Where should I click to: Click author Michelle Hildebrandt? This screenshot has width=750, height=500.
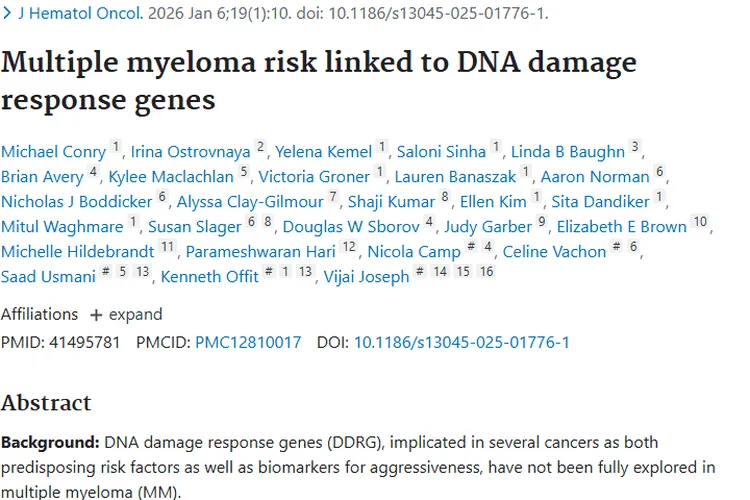pyautogui.click(x=78, y=252)
